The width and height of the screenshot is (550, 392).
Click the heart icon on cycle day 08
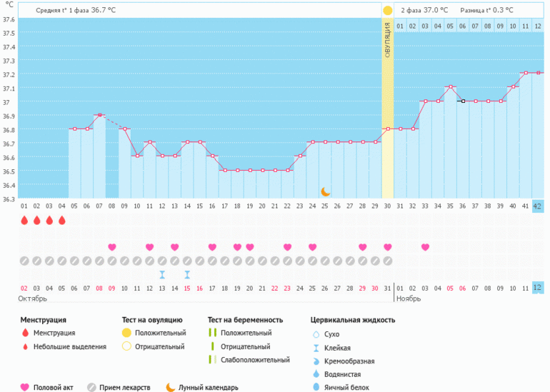(x=112, y=247)
